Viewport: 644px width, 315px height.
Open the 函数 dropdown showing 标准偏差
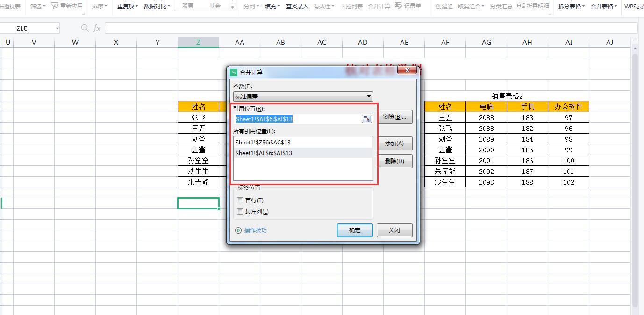click(x=303, y=96)
